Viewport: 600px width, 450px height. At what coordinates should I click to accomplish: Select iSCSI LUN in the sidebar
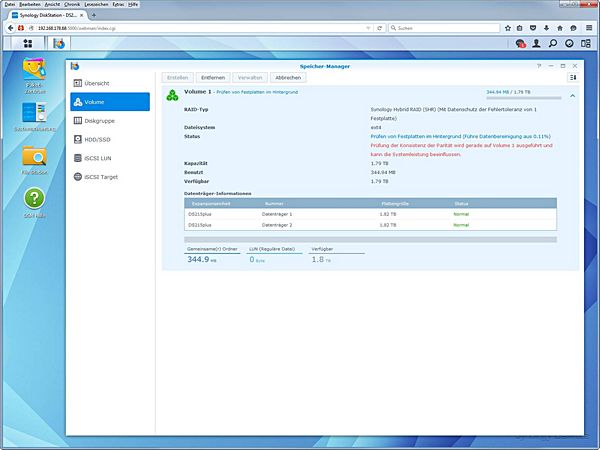tap(110, 158)
